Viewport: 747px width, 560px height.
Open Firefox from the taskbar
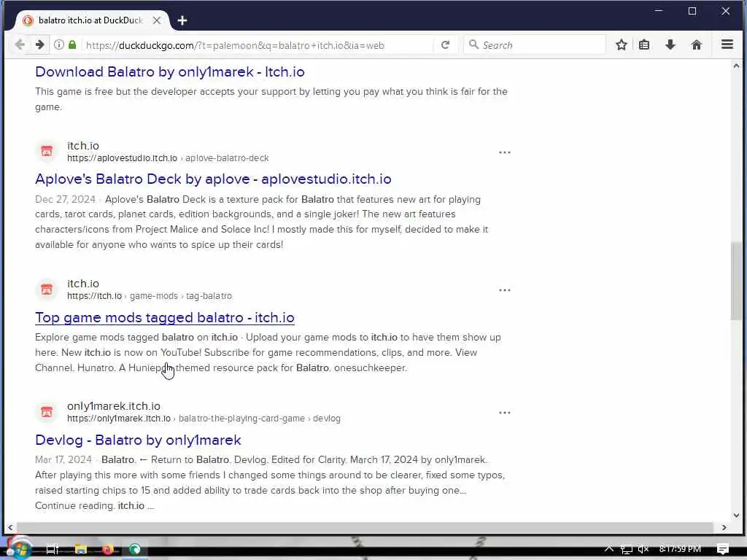click(108, 549)
